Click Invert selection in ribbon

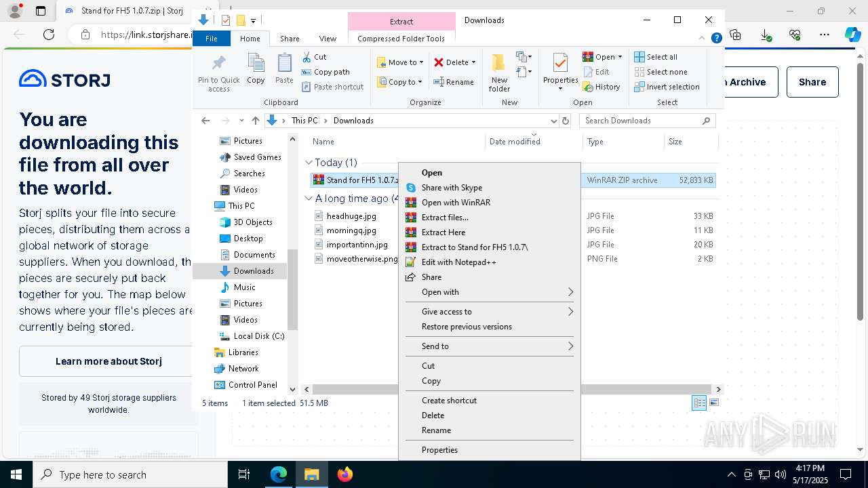point(667,87)
